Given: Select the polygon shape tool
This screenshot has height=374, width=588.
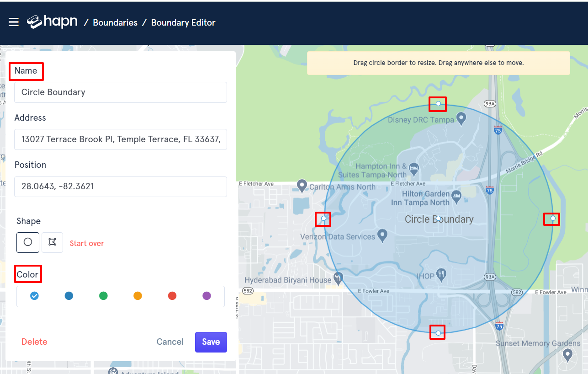Looking at the screenshot, I should click(52, 242).
